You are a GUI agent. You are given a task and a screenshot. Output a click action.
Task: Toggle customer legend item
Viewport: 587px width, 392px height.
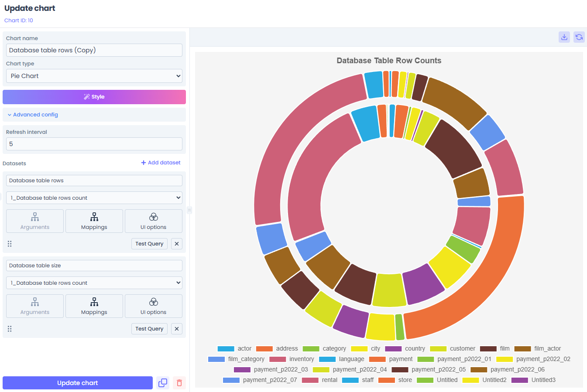[453, 348]
